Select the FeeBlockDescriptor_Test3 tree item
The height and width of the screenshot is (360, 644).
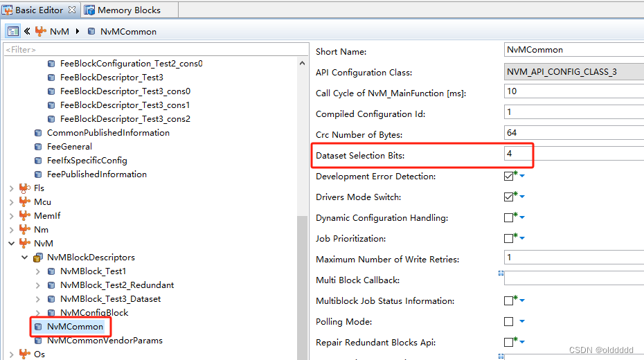coord(111,77)
